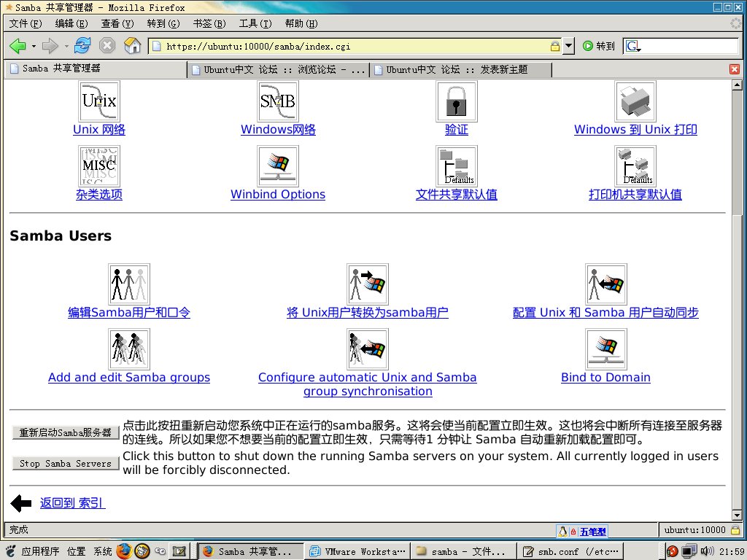Screen dimensions: 747x560
Task: Open the search engine selector dropdown
Action: point(633,46)
